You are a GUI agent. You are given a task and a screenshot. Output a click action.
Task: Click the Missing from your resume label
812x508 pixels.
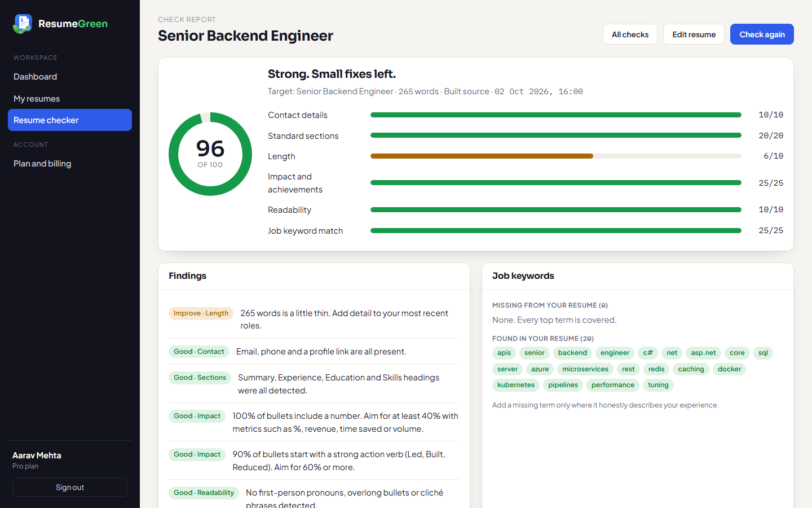click(550, 305)
